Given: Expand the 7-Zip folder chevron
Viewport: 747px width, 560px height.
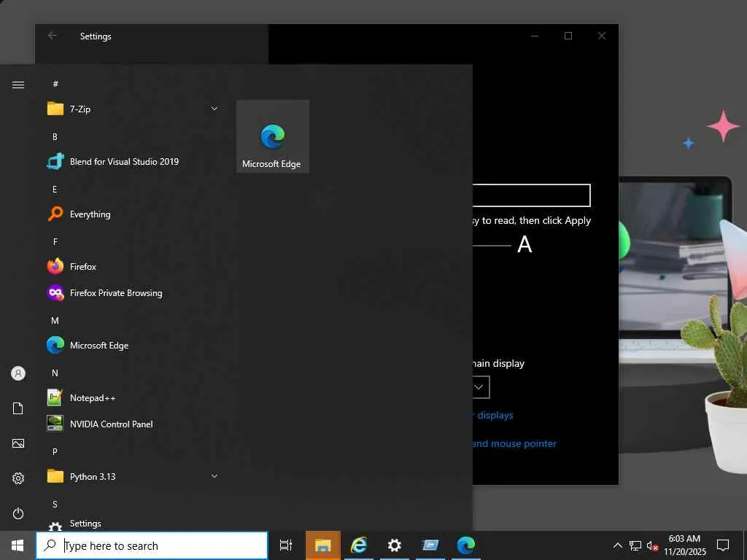Looking at the screenshot, I should tap(214, 109).
